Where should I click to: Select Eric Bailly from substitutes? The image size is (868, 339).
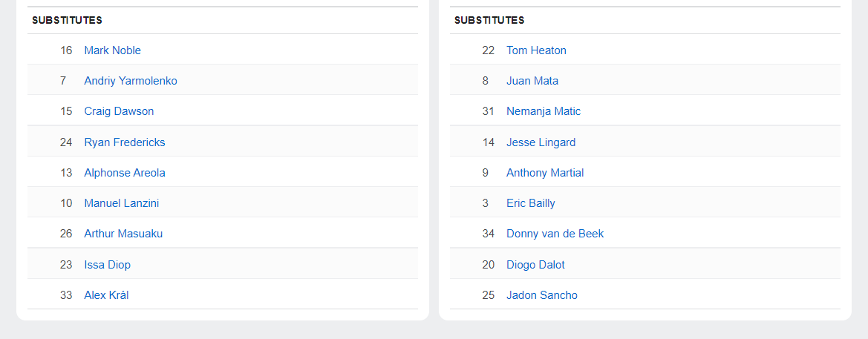[531, 203]
